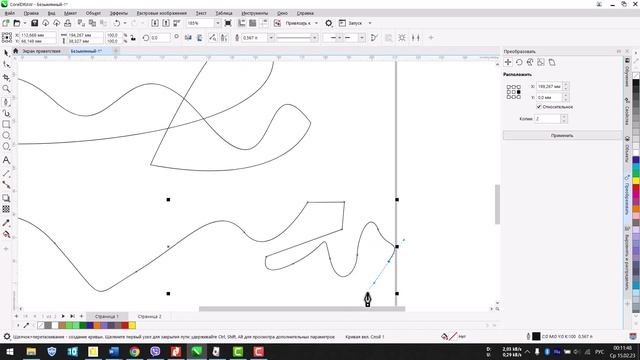The image size is (640, 360).
Task: Click the New document icon
Action: (x=6, y=23)
